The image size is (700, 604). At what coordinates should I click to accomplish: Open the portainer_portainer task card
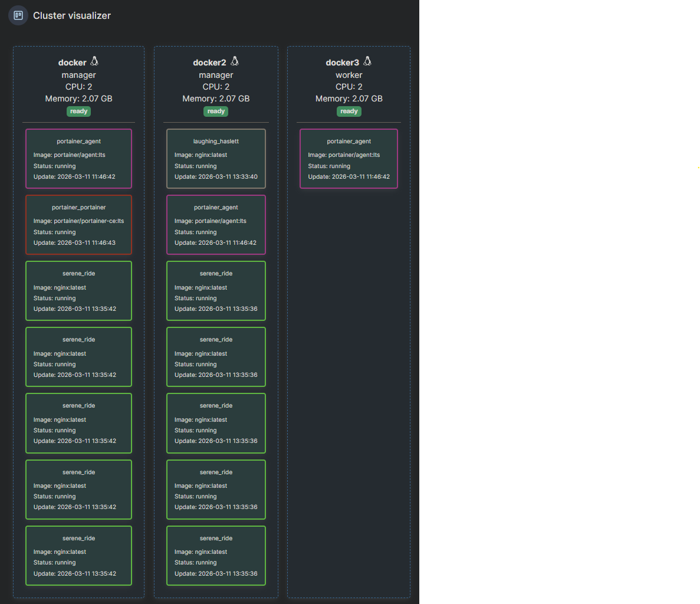pos(78,225)
